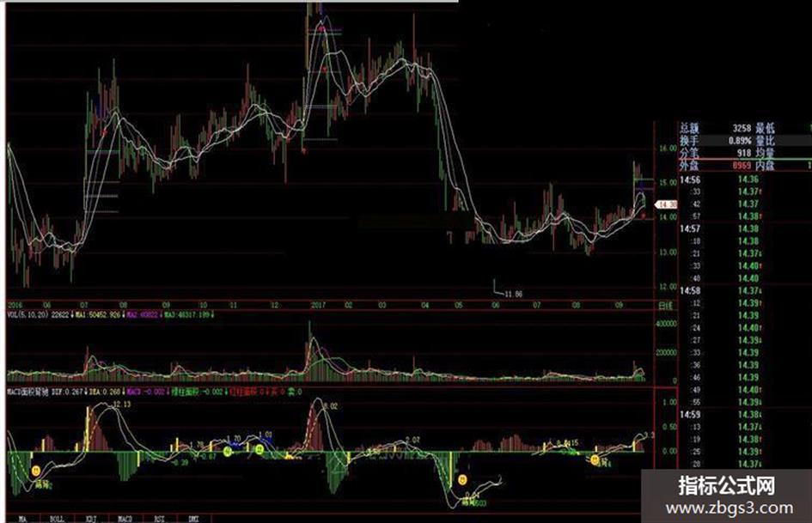Click the 12.13 area value on the MACD chart
The image size is (812, 523).
pos(122,404)
